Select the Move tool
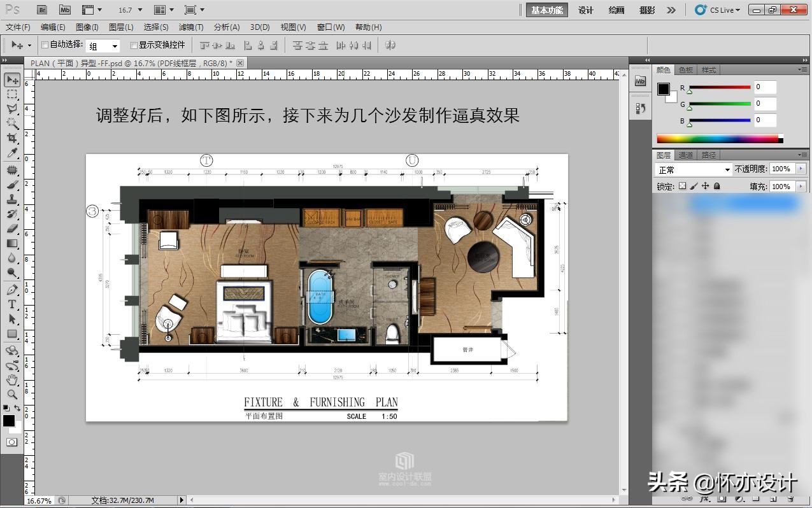 11,79
